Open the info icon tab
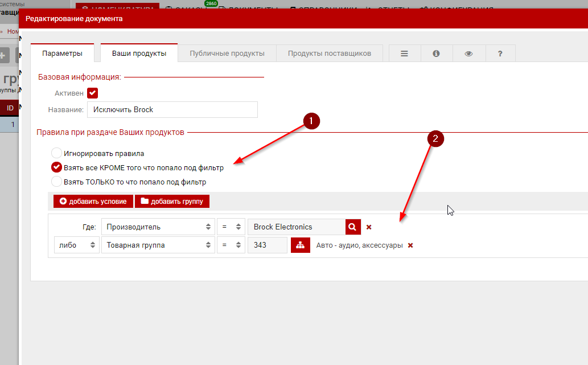 pos(437,54)
